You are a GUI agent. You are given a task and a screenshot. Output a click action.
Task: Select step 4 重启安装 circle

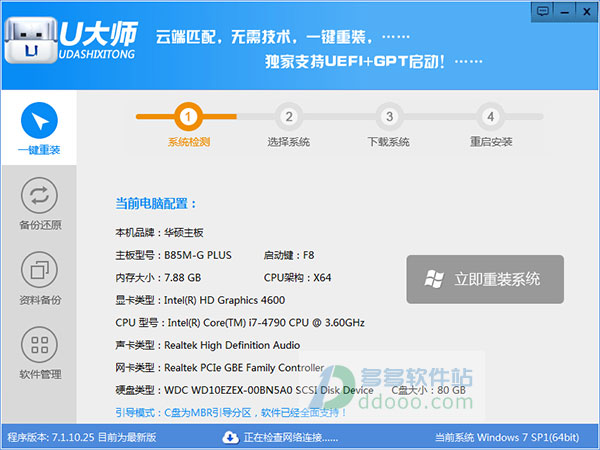[491, 116]
